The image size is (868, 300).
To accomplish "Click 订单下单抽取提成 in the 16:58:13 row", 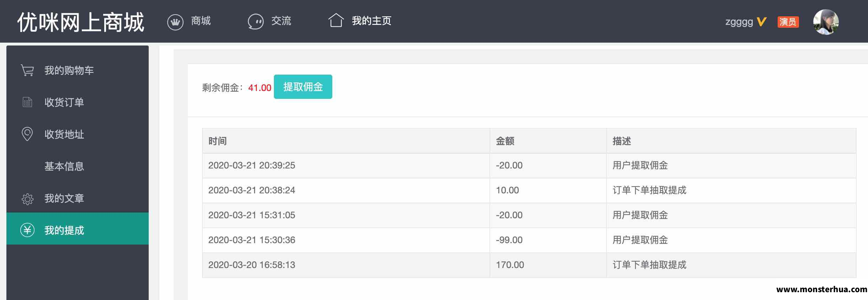I will coord(650,265).
